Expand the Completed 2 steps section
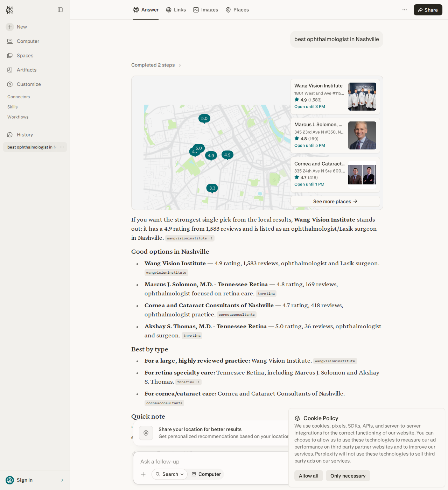 (x=156, y=65)
